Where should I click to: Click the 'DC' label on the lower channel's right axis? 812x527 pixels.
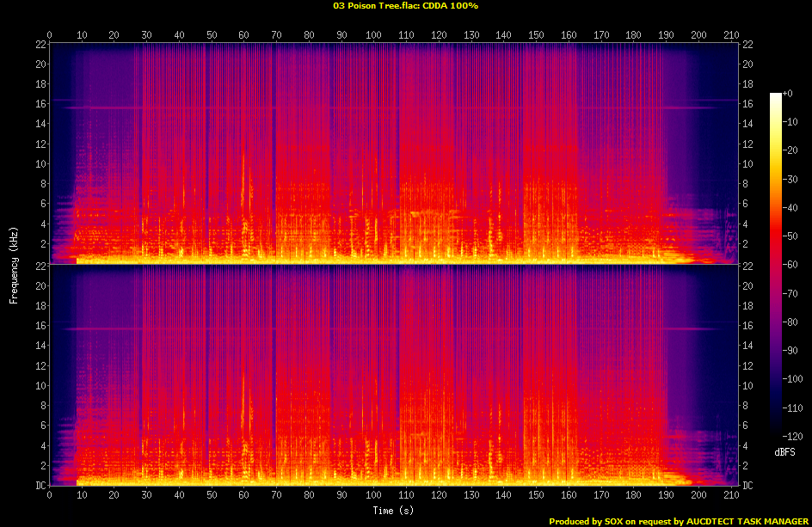tap(747, 486)
